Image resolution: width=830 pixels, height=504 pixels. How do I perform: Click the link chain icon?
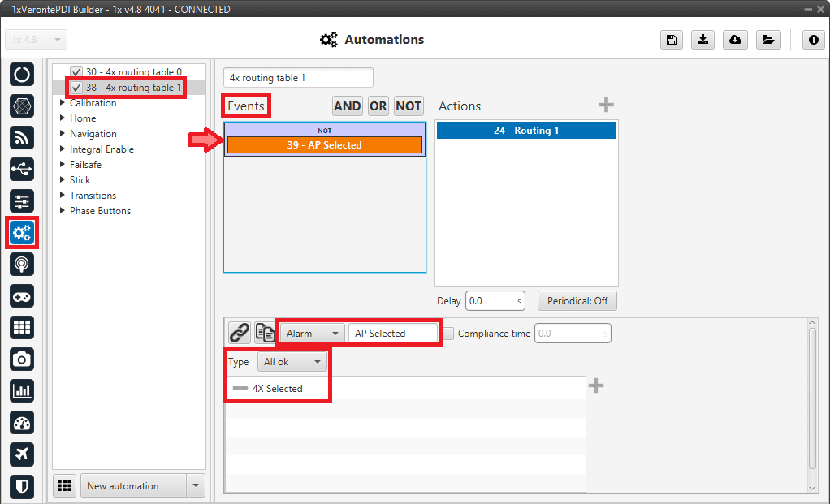click(x=239, y=333)
